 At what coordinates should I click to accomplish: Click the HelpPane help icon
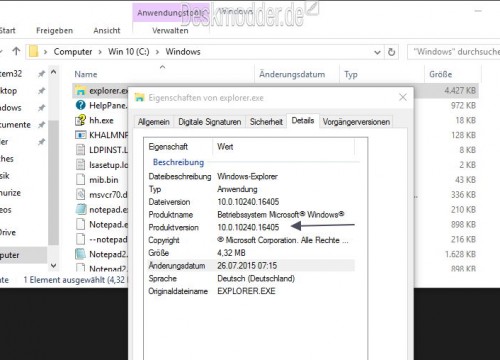point(80,105)
